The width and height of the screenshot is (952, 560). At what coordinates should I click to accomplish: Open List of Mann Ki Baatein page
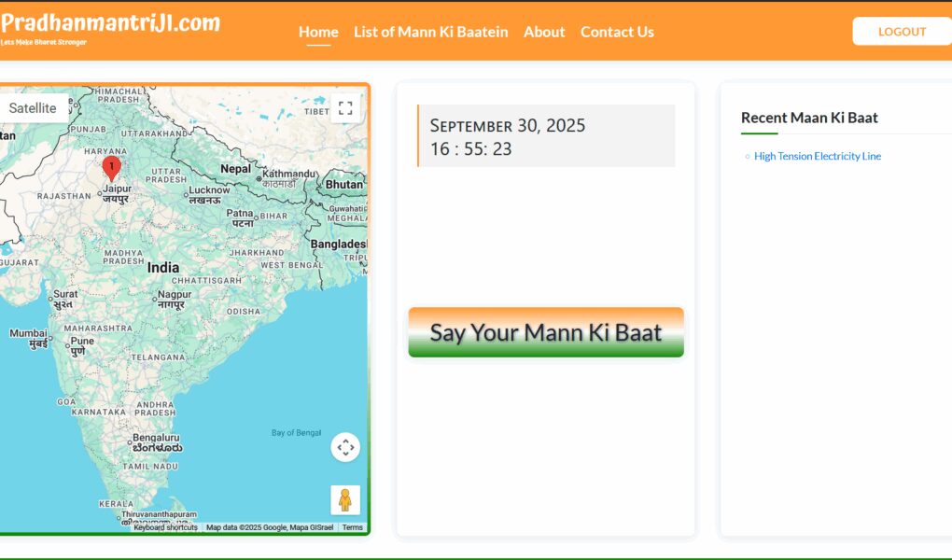coord(430,32)
